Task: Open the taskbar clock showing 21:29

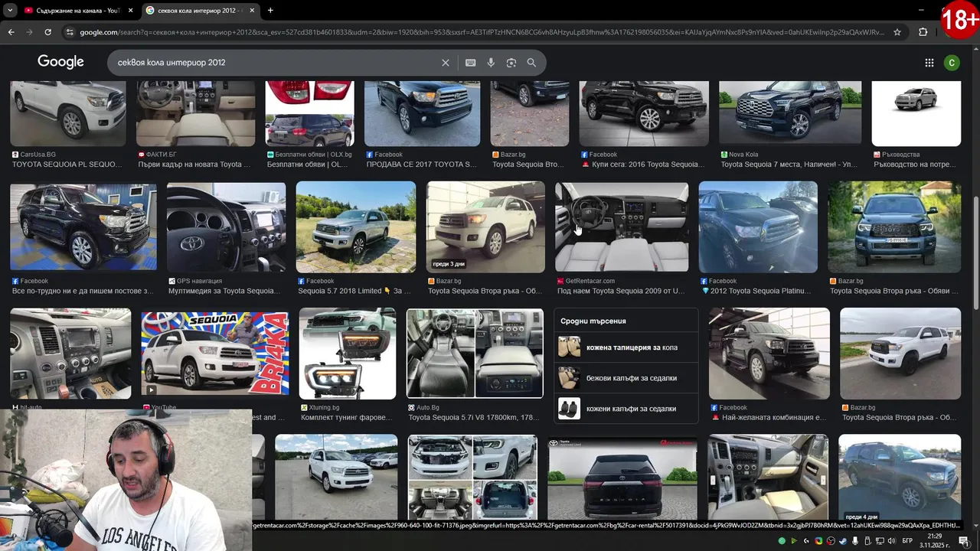Action: point(935,541)
